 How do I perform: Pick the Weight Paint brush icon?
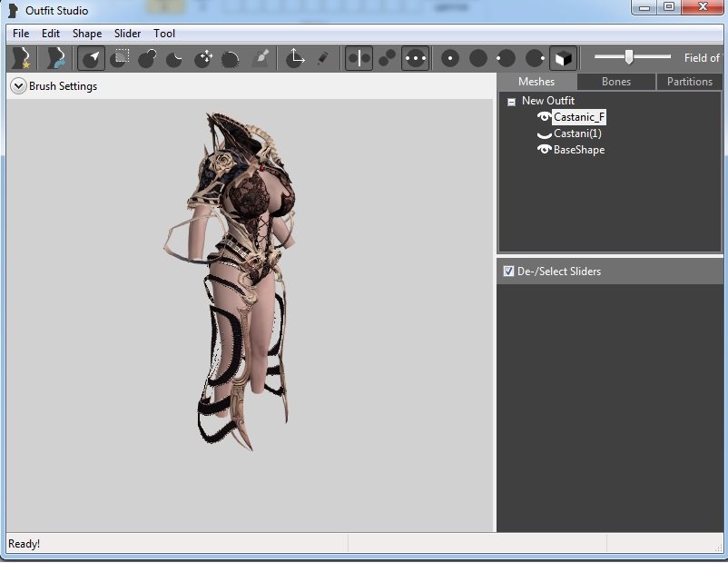260,59
